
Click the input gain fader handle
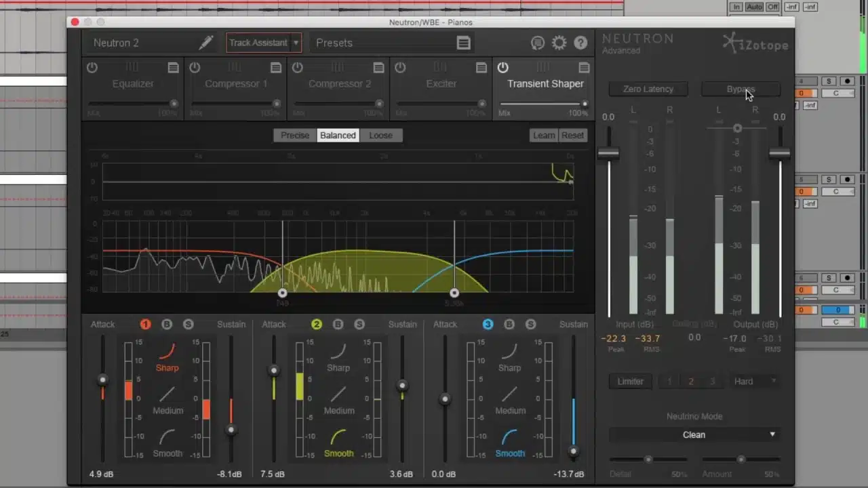[x=608, y=153]
